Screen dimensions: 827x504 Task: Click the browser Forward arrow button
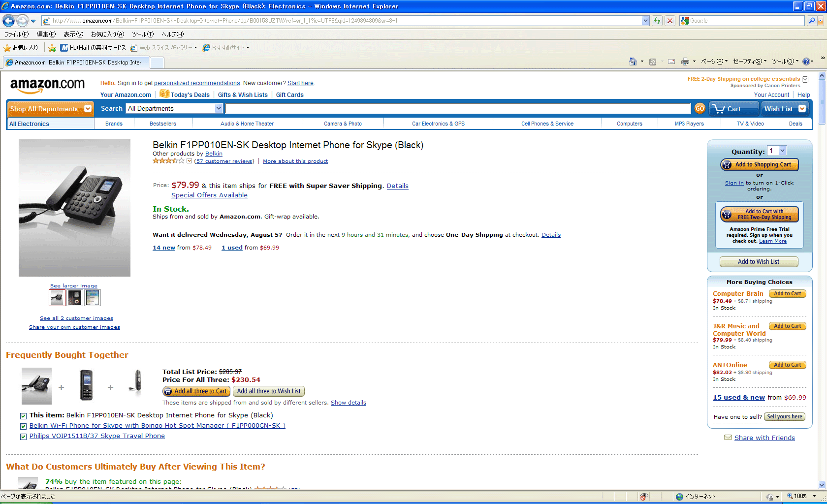pyautogui.click(x=22, y=21)
